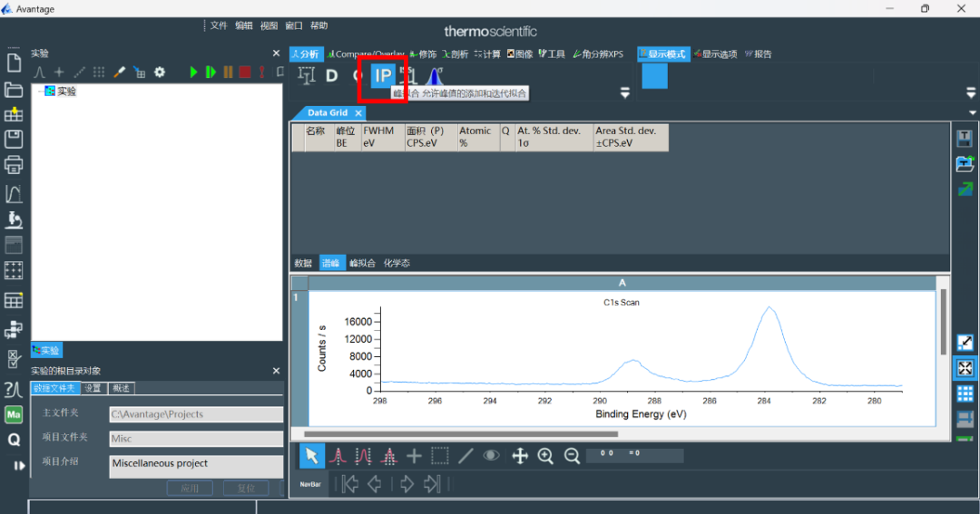This screenshot has height=514, width=980.
Task: Go to last item in NavBar
Action: click(x=432, y=484)
